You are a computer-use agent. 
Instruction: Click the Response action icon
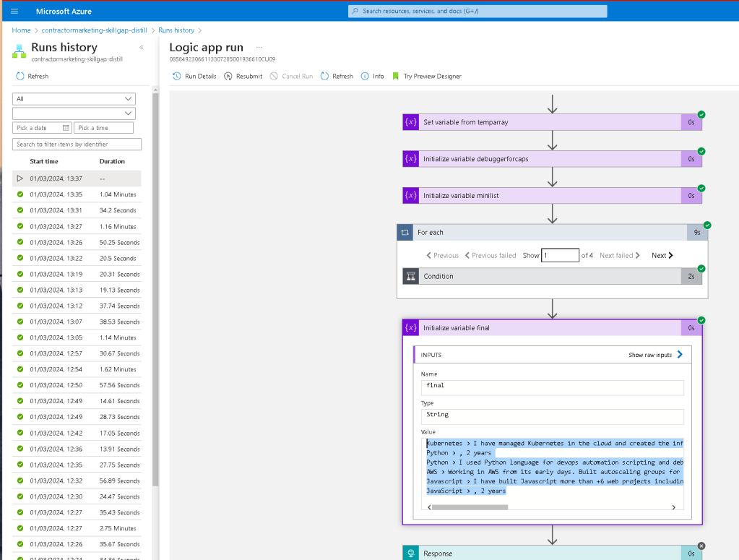(x=411, y=553)
